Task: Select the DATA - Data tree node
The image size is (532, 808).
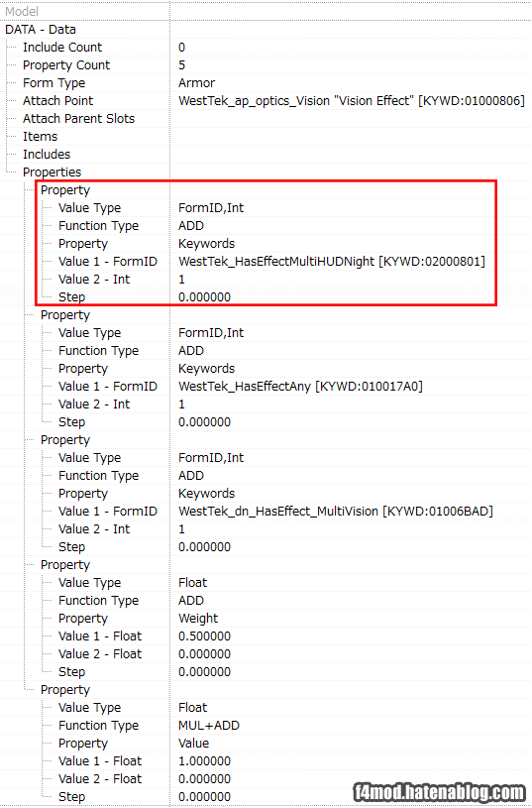Action: click(41, 30)
